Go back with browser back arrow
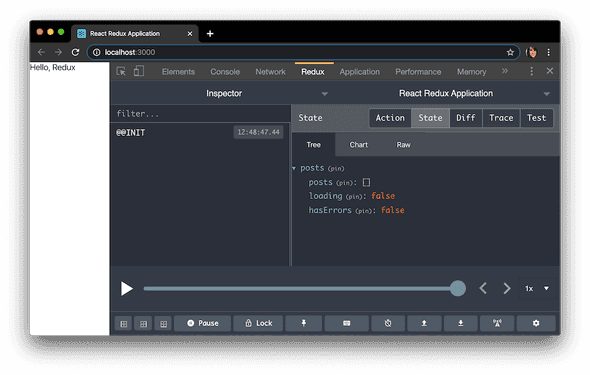Screen dimensions: 590x375 point(41,52)
